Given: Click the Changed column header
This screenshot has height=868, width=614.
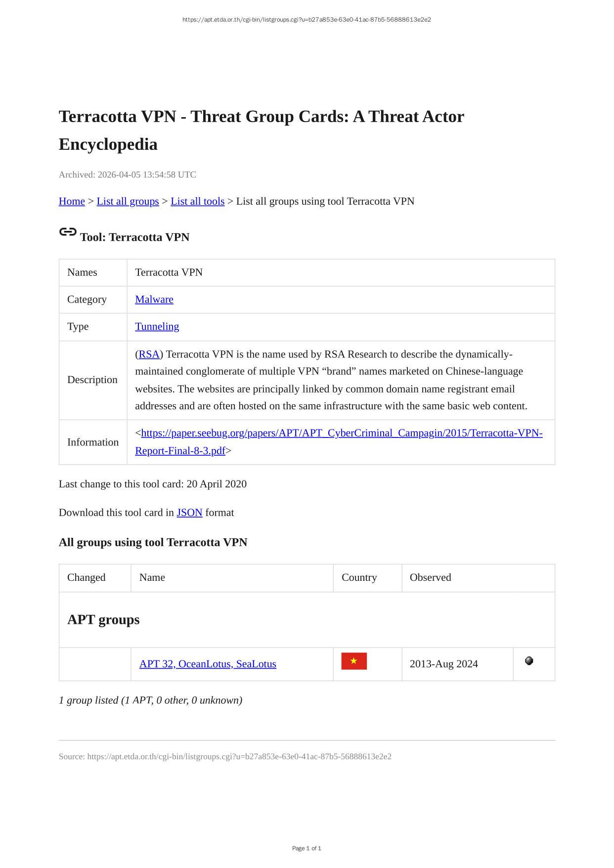Looking at the screenshot, I should (x=87, y=577).
